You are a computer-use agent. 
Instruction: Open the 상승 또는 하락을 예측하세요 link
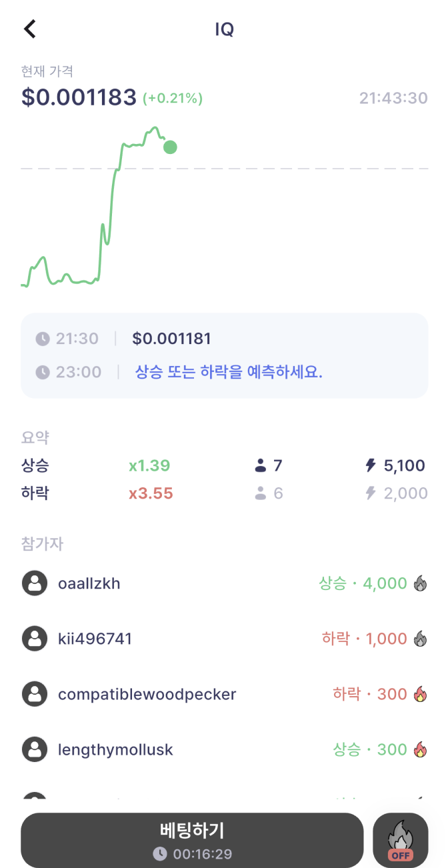229,372
